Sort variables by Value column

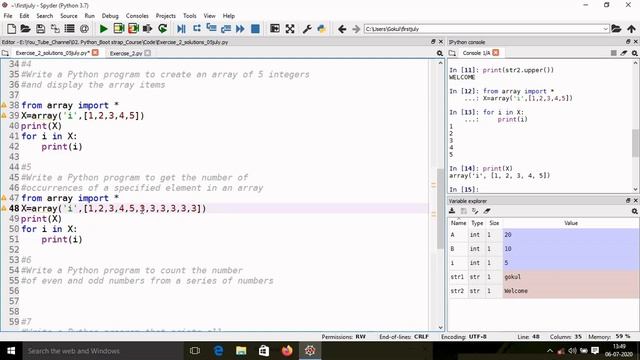(571, 223)
